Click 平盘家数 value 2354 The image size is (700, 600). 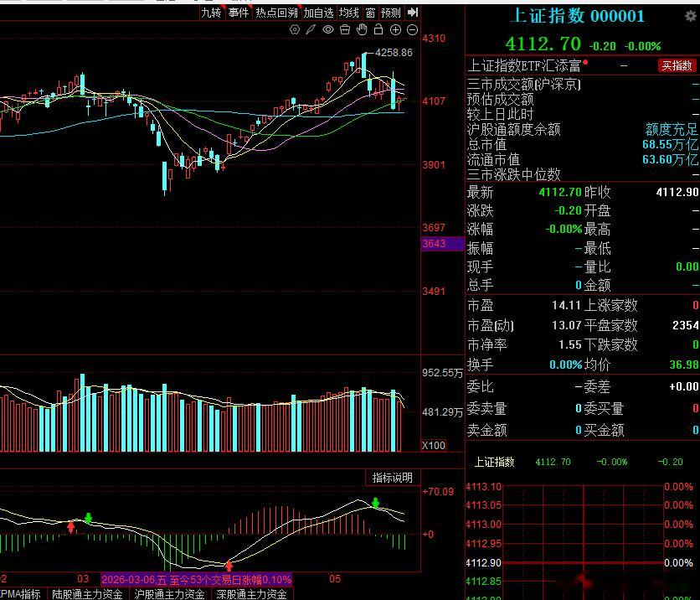coord(685,325)
